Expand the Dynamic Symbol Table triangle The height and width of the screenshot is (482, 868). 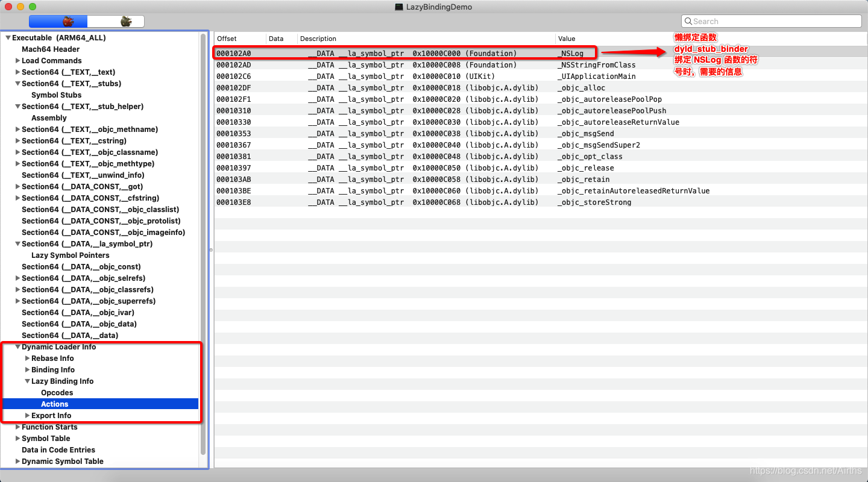[x=17, y=462]
